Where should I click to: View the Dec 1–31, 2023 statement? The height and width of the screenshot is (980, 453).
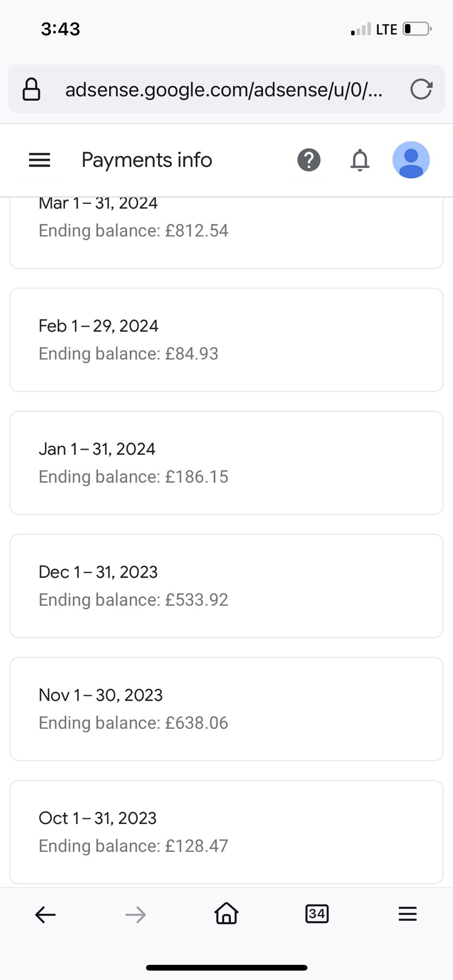pyautogui.click(x=226, y=586)
